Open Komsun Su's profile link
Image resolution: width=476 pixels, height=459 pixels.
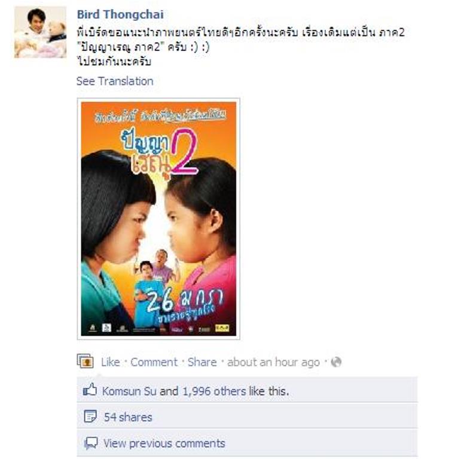click(x=129, y=391)
